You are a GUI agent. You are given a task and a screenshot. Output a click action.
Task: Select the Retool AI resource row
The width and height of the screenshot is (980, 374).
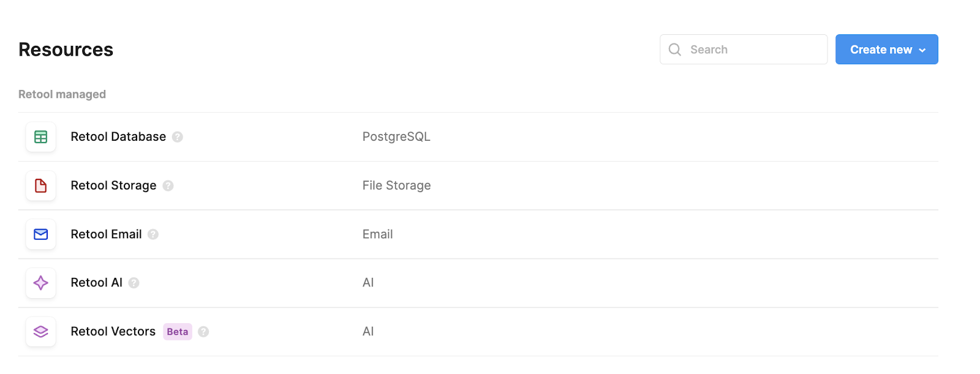pyautogui.click(x=478, y=283)
